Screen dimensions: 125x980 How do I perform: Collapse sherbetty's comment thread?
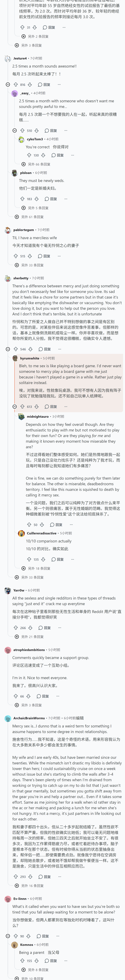click(x=8, y=349)
